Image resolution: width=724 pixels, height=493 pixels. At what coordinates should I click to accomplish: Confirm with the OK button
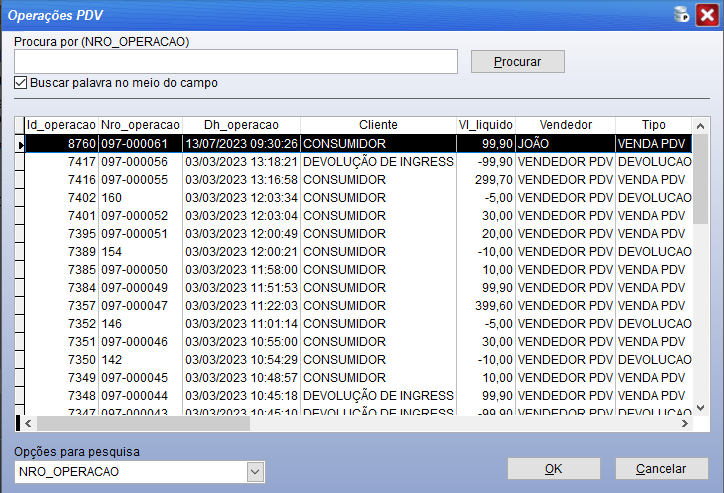tap(554, 469)
